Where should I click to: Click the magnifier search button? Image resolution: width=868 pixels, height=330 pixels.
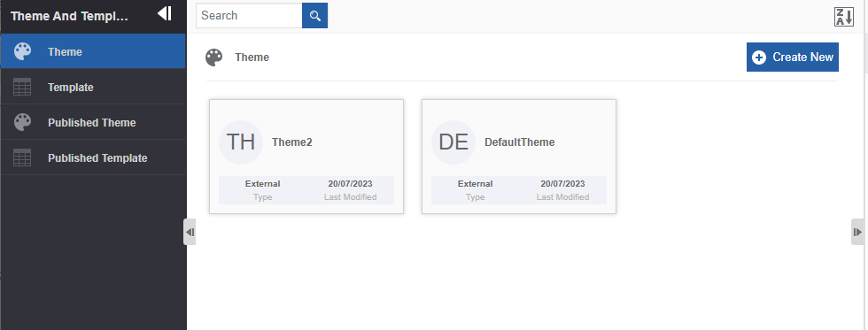point(315,15)
